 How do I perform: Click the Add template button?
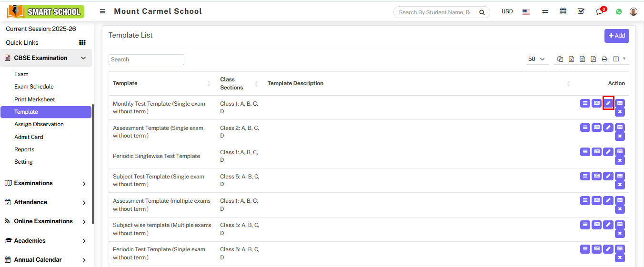click(x=616, y=36)
